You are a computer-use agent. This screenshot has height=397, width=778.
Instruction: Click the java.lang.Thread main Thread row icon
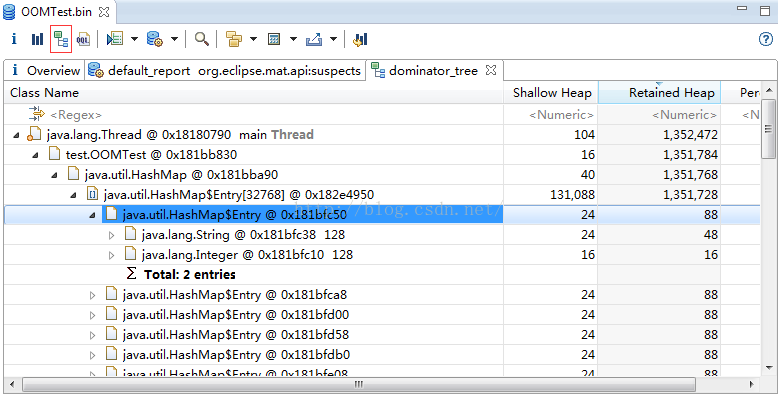point(33,134)
